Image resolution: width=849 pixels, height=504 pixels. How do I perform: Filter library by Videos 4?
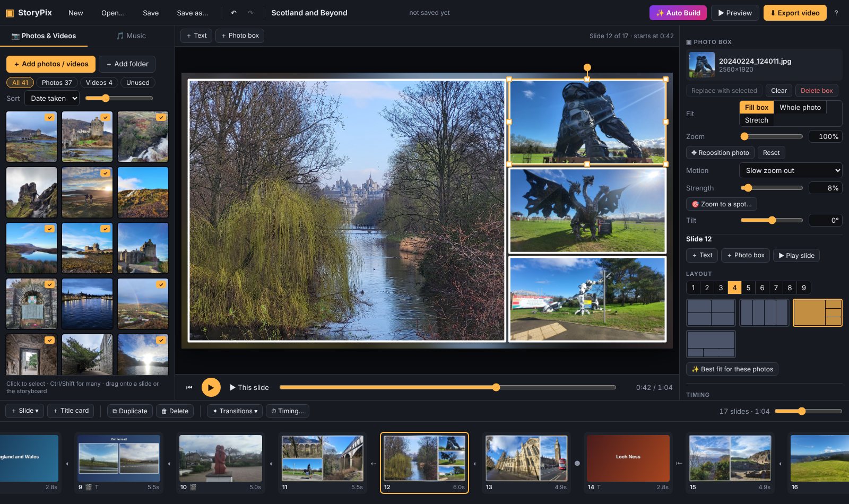coord(99,83)
